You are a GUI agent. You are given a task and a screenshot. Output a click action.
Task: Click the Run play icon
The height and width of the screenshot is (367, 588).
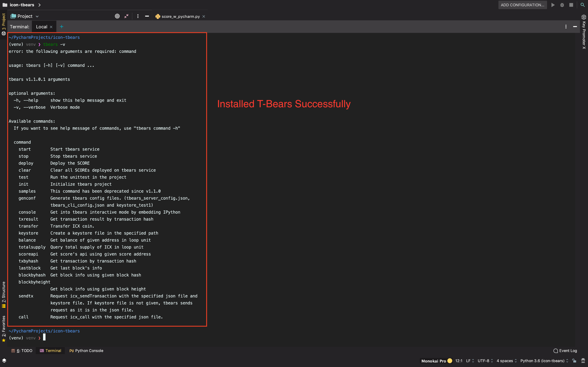[x=553, y=5]
